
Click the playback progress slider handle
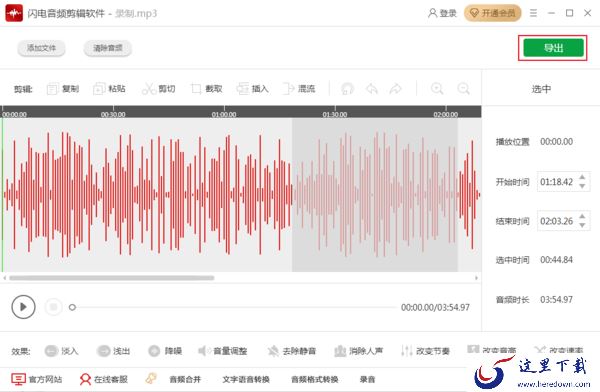[x=72, y=307]
